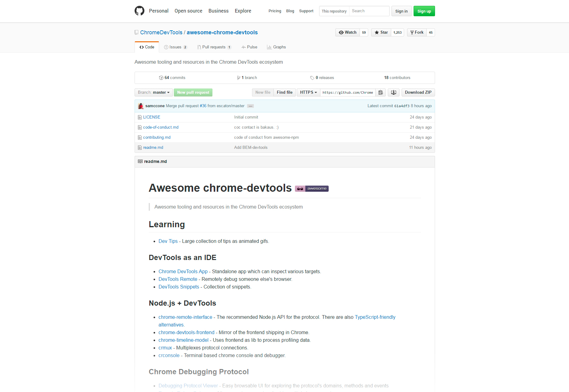The image size is (569, 392).
Task: Open the commit hash 61a4df3
Action: point(402,106)
